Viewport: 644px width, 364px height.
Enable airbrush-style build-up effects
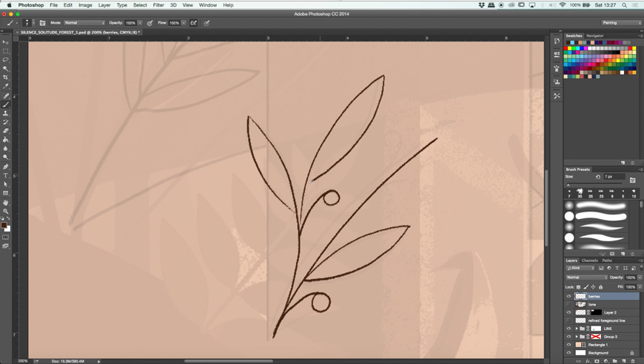pyautogui.click(x=193, y=23)
